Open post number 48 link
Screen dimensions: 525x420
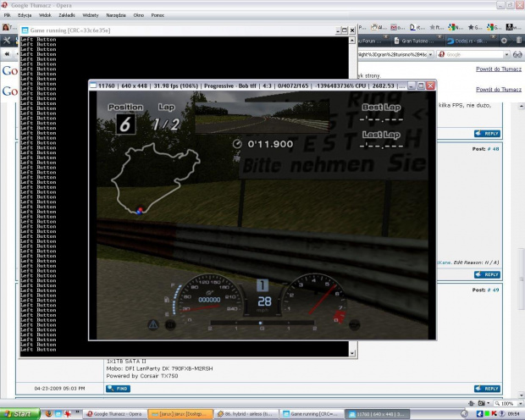coord(493,149)
